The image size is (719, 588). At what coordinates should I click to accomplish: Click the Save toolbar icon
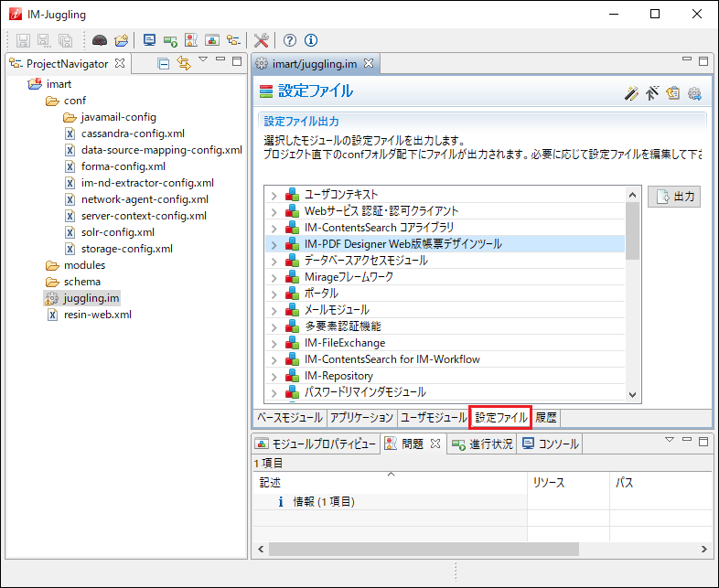coord(23,40)
